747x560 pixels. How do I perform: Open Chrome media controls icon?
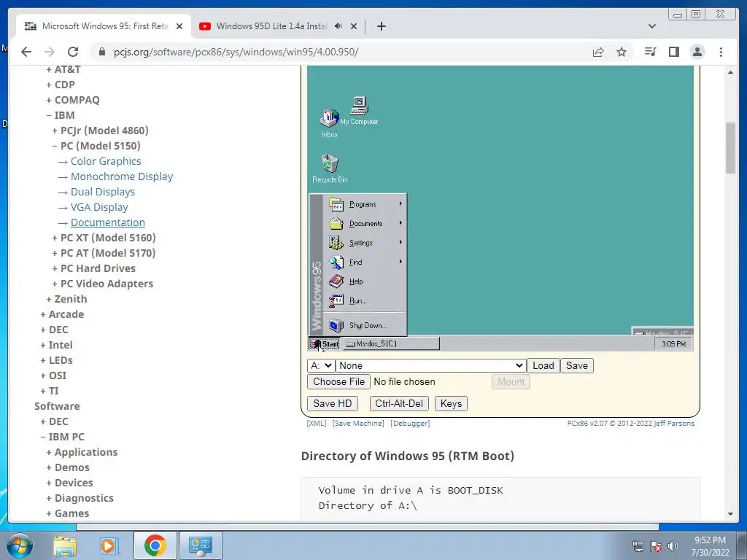650,52
